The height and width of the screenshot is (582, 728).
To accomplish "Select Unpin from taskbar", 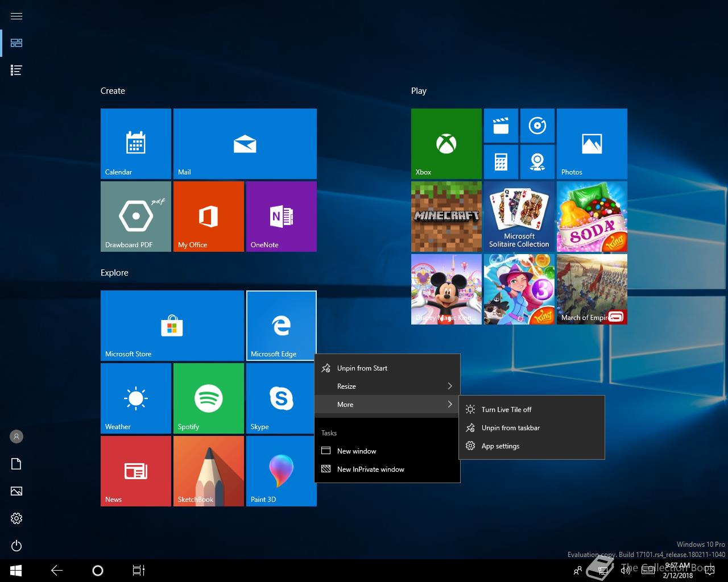I will point(531,428).
